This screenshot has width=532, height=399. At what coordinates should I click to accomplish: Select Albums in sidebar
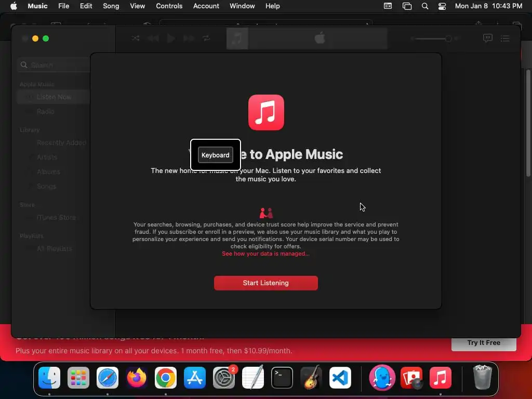point(48,171)
